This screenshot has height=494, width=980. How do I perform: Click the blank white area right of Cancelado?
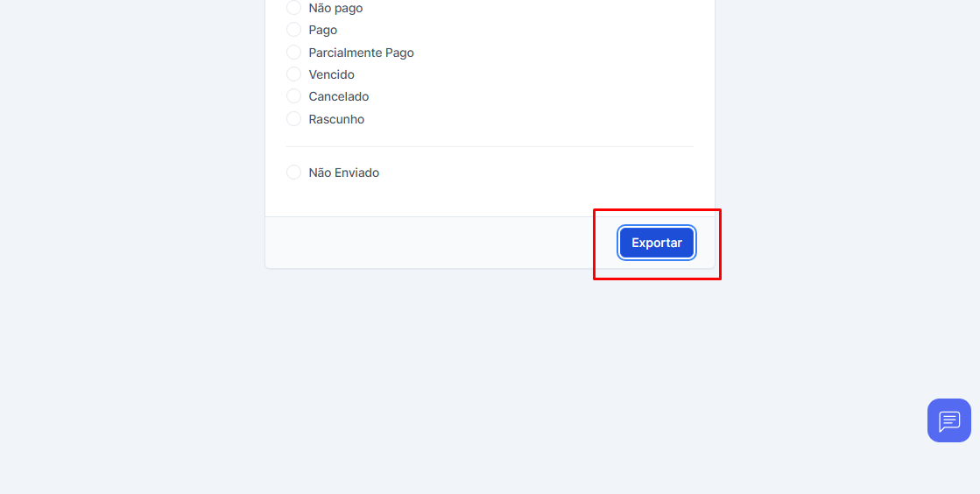point(543,96)
